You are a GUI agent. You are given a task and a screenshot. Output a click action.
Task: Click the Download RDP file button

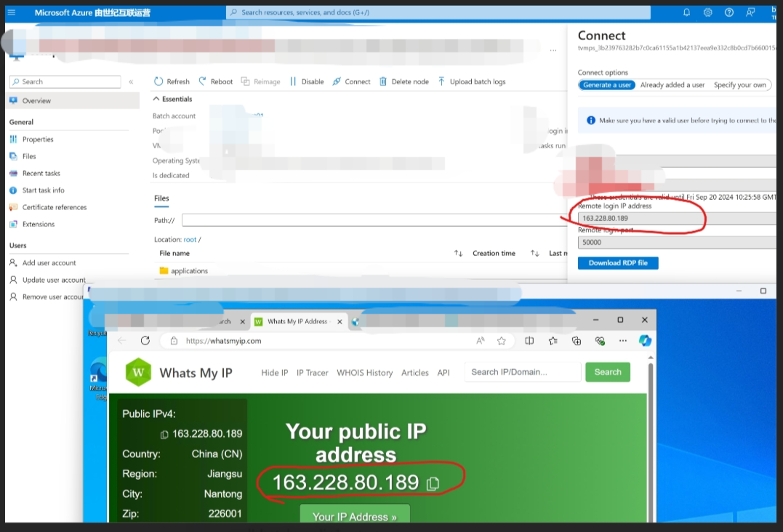point(618,262)
